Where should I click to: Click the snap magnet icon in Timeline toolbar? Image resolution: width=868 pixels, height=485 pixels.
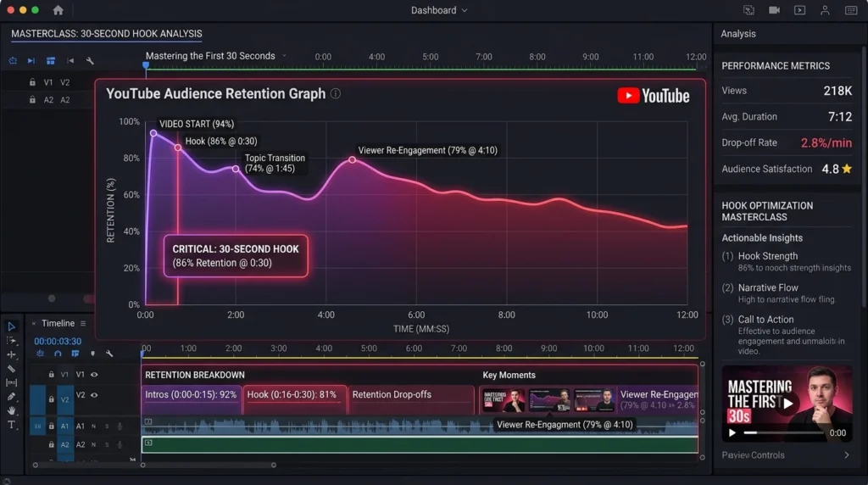point(58,354)
